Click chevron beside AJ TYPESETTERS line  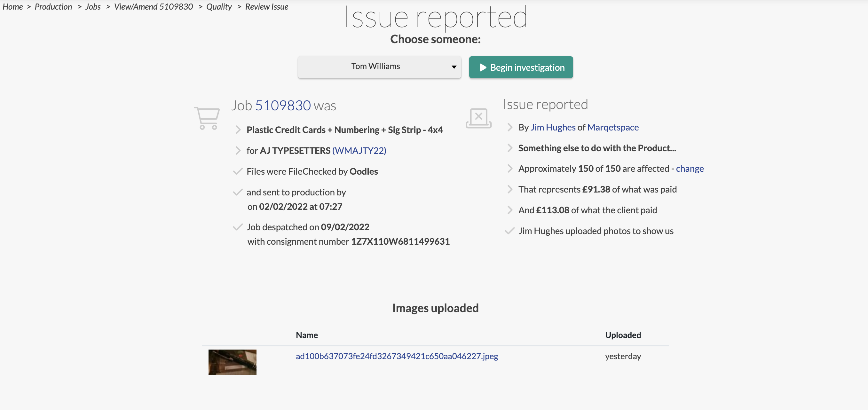[x=238, y=151]
